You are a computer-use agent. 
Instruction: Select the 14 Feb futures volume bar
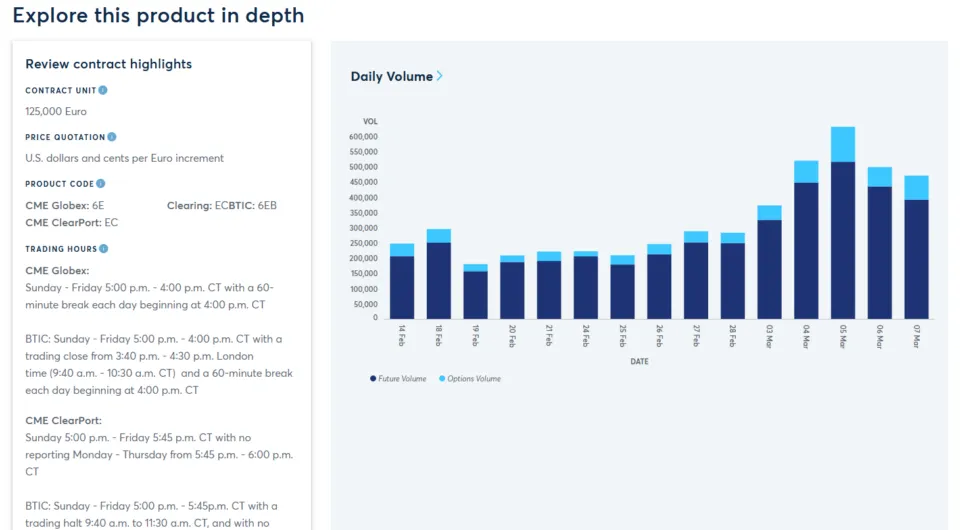click(402, 287)
